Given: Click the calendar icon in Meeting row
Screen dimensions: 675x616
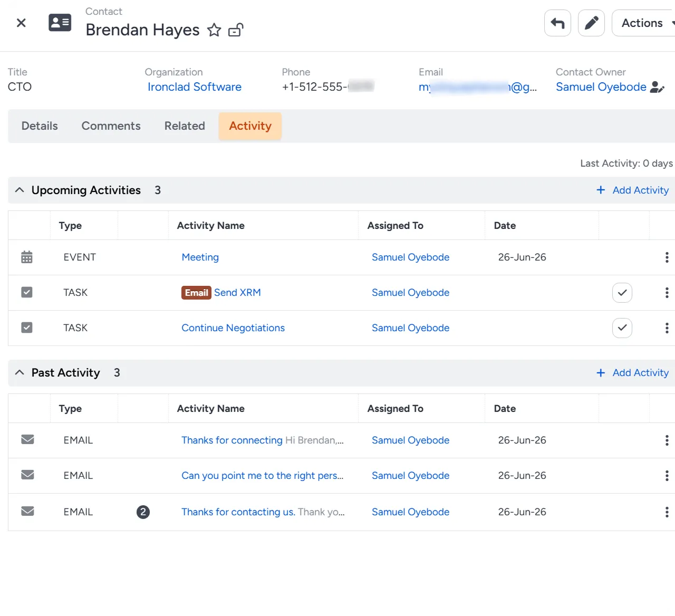Looking at the screenshot, I should click(27, 257).
